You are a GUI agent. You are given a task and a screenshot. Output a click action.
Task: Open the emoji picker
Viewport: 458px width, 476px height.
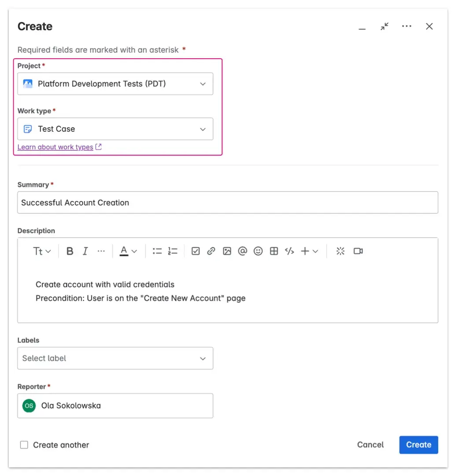tap(258, 251)
